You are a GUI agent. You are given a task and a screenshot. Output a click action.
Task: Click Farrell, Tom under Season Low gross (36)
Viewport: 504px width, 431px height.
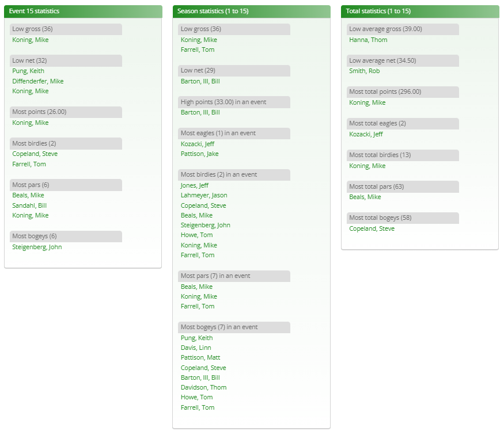tap(198, 50)
